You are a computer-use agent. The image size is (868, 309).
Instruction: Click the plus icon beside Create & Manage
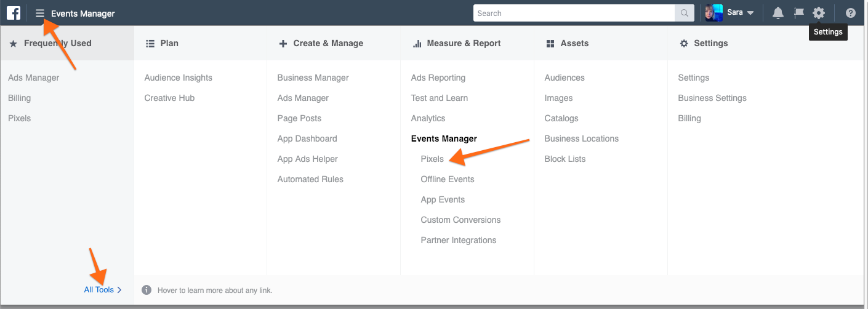(x=283, y=43)
